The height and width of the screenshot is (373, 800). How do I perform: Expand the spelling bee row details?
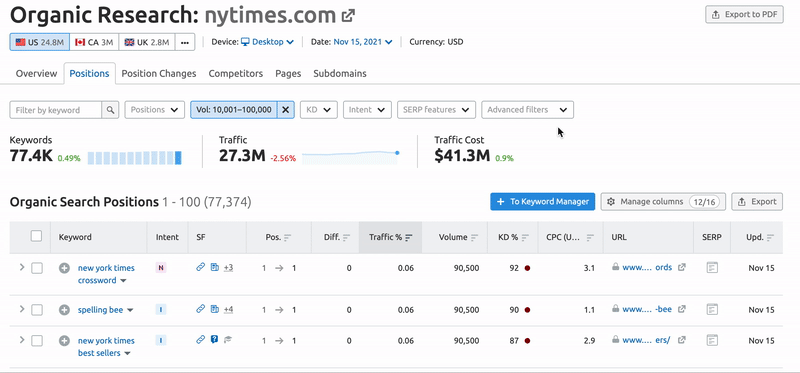coord(21,309)
